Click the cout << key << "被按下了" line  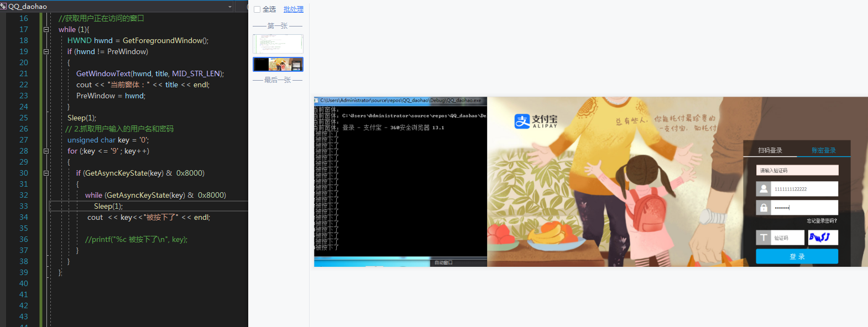(x=149, y=217)
